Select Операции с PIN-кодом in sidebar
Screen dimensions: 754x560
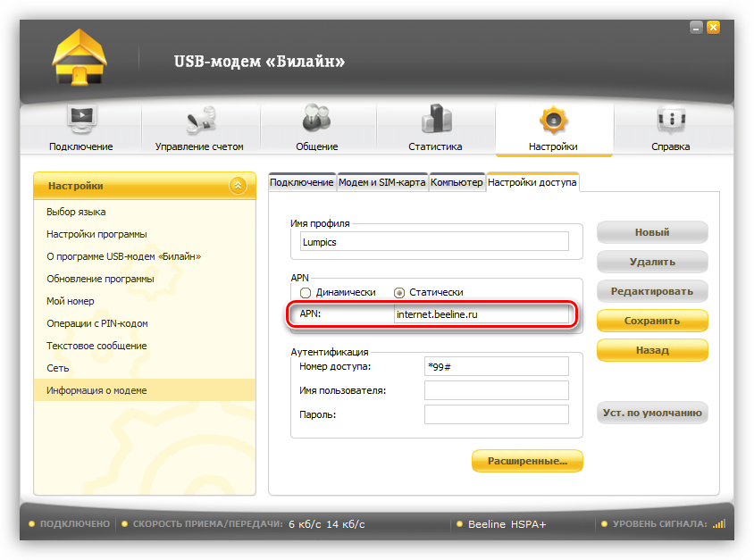[96, 323]
